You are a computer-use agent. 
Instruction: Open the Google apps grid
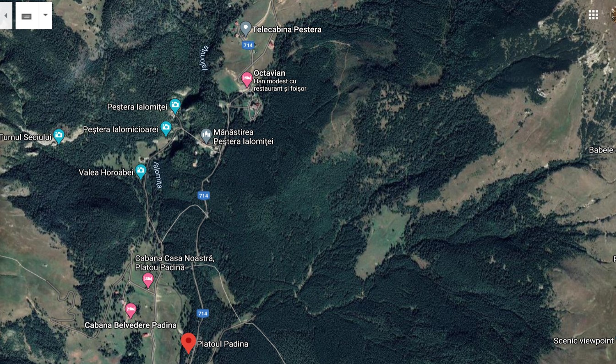[594, 15]
